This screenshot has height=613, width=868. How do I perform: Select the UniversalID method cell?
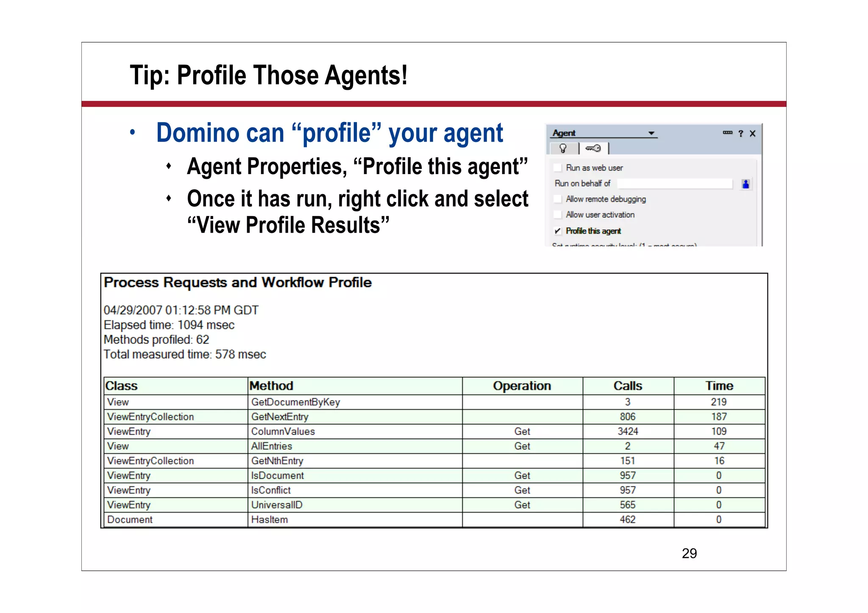[x=355, y=505]
